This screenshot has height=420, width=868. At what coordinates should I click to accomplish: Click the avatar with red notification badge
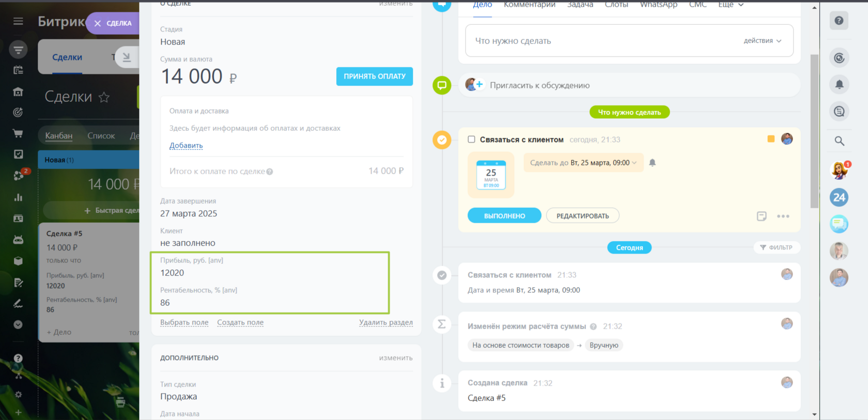(839, 170)
